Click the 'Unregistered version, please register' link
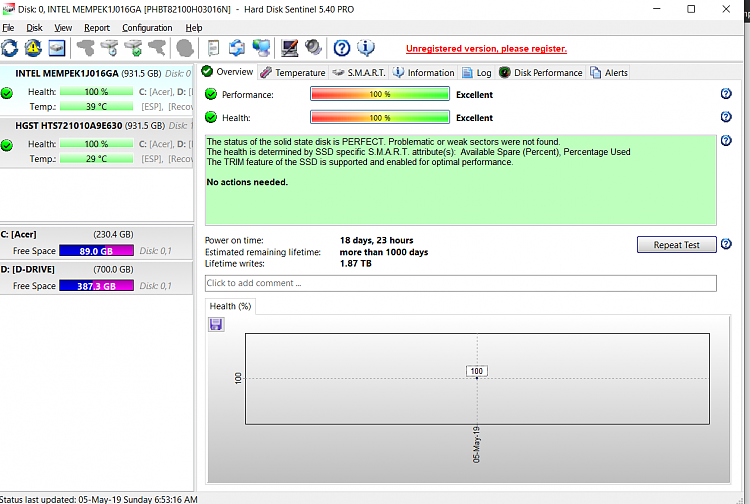The height and width of the screenshot is (504, 750). (486, 48)
